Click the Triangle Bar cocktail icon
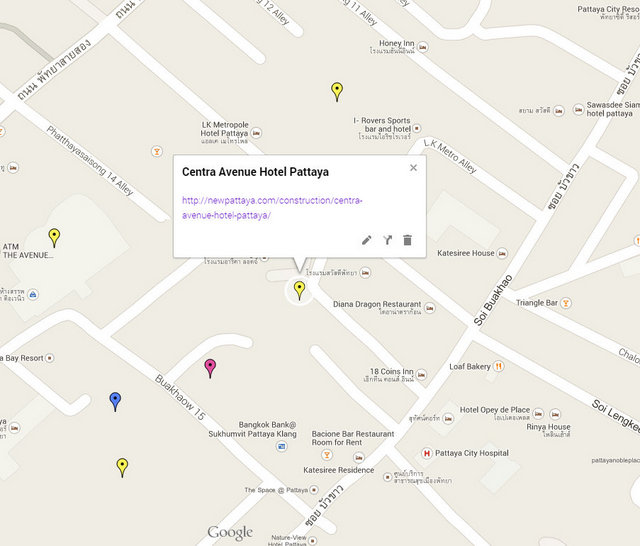 566,303
